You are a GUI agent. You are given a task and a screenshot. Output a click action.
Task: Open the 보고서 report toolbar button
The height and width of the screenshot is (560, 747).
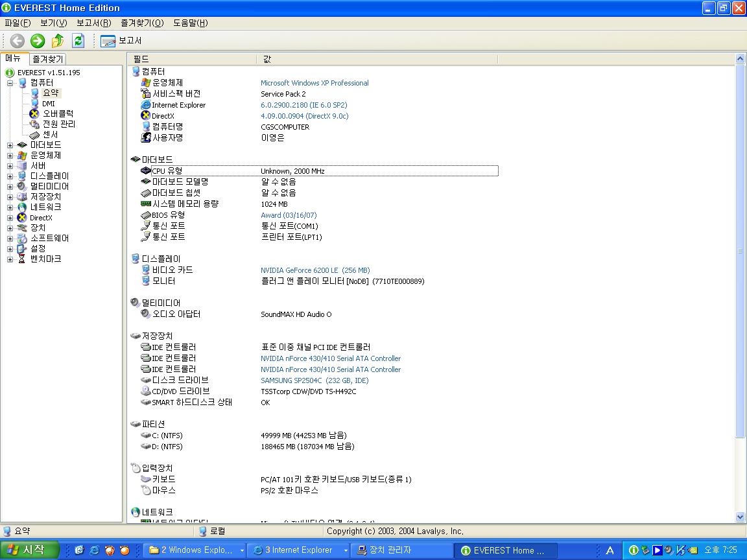pos(121,41)
